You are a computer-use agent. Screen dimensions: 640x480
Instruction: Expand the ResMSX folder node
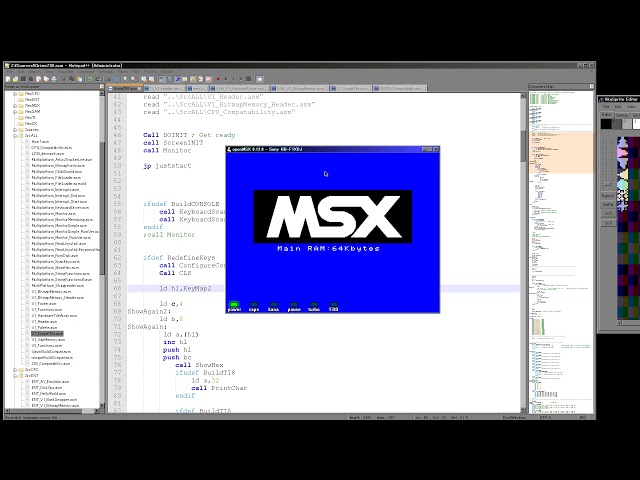[x=15, y=105]
